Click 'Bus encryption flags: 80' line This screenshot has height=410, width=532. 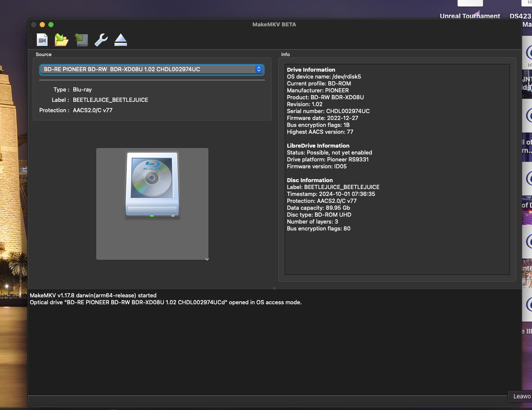(318, 228)
